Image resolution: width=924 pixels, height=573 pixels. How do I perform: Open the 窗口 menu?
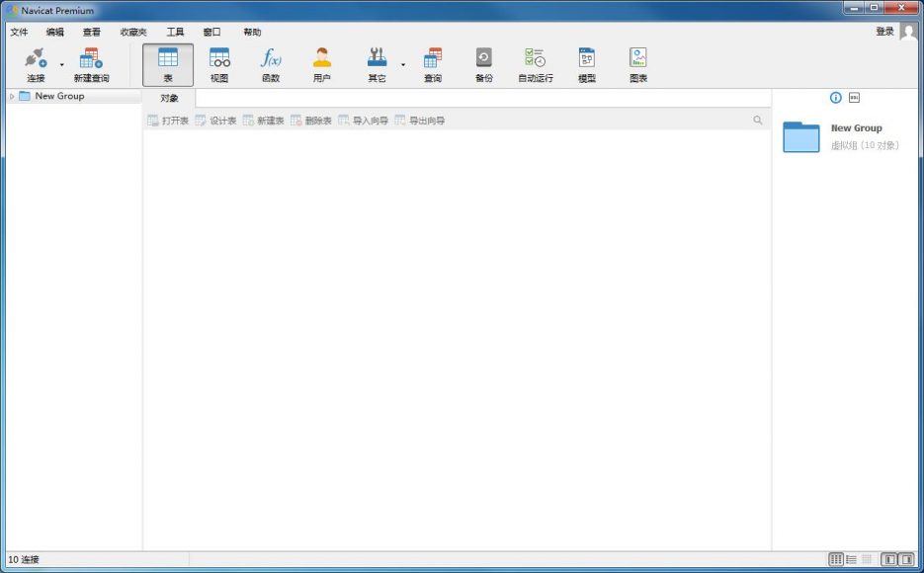click(211, 32)
